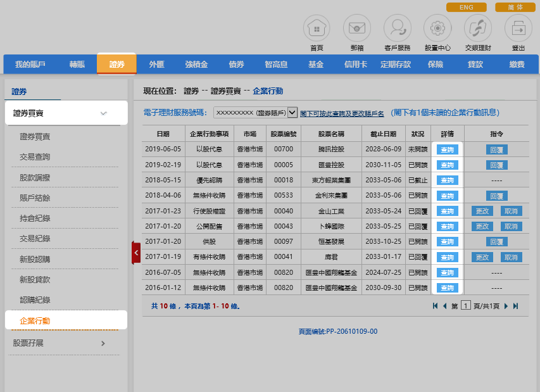Screen dimensions: 540x392
Task: Click 回覆 button for 匯豐控股 row
Action: tap(497, 165)
